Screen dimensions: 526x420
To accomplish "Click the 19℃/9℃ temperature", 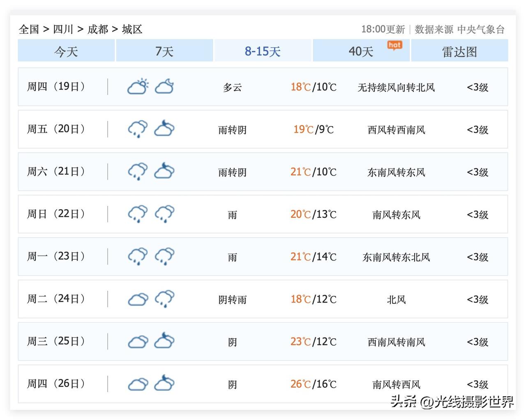I will 314,129.
